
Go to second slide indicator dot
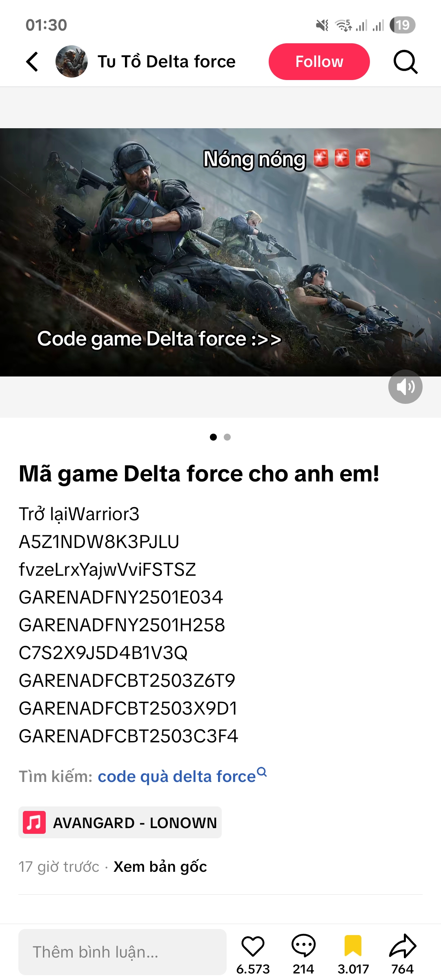[227, 437]
